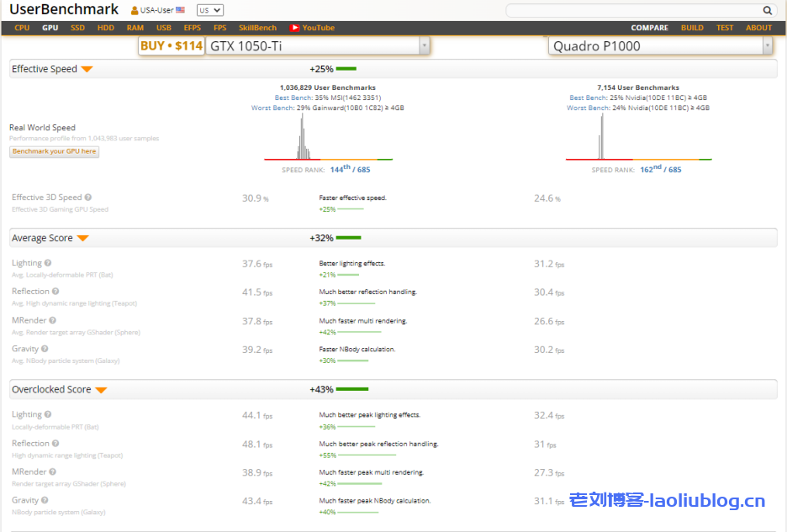The image size is (787, 532).
Task: Click help icon beside Average Score Gravity
Action: (x=45, y=349)
